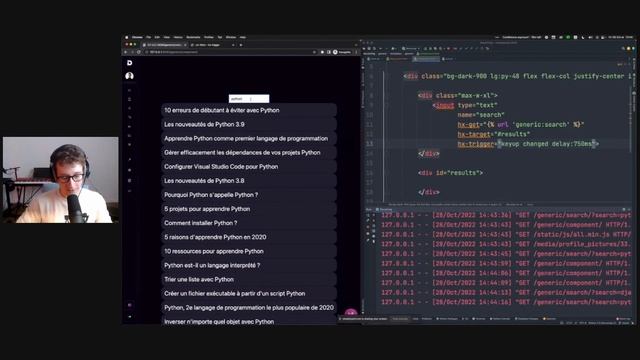Select 'Trier une liste avec Python' result
This screenshot has width=640, height=360.
coord(249,280)
